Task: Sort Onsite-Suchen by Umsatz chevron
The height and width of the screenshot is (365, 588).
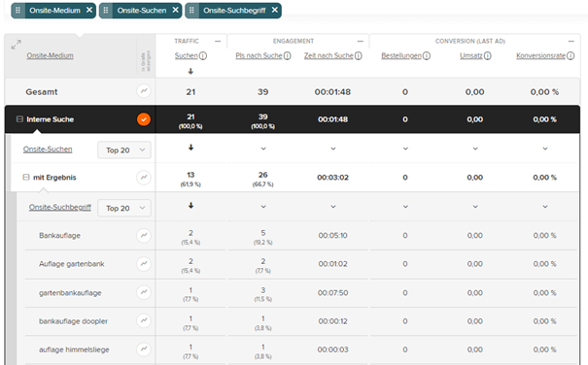Action: 475,149
